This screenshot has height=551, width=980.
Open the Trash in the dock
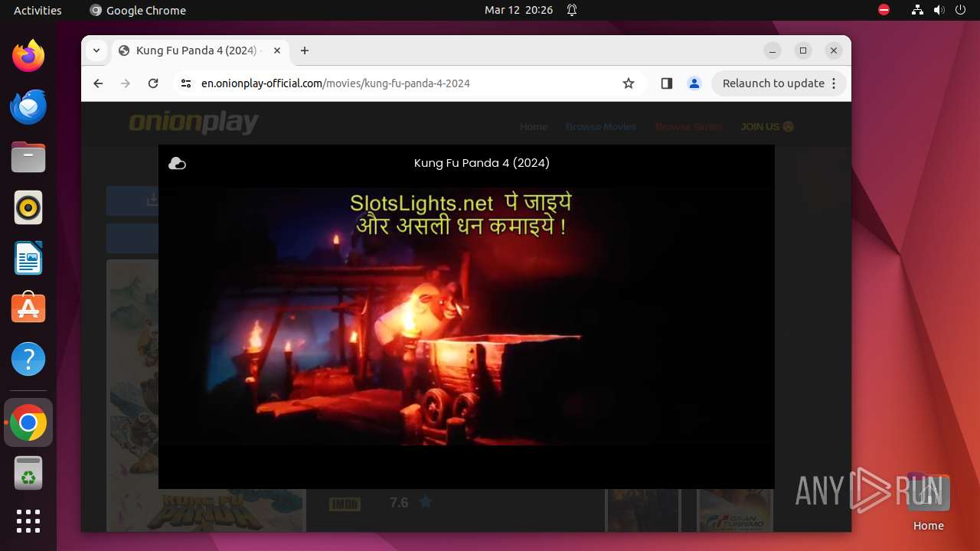28,473
